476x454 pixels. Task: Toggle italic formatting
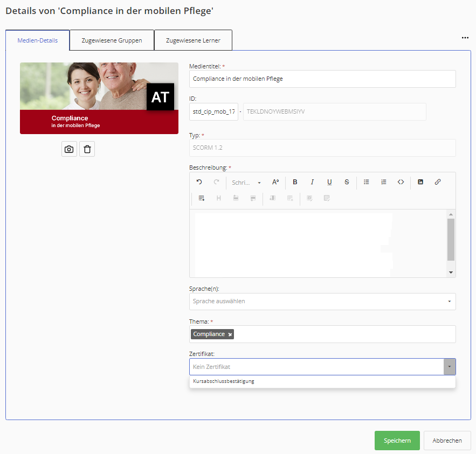312,182
